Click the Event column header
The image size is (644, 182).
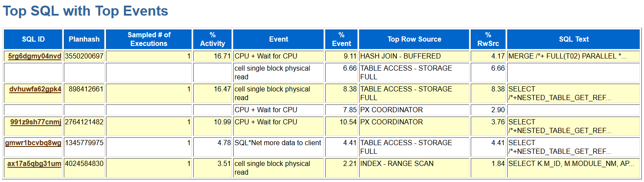coord(278,39)
